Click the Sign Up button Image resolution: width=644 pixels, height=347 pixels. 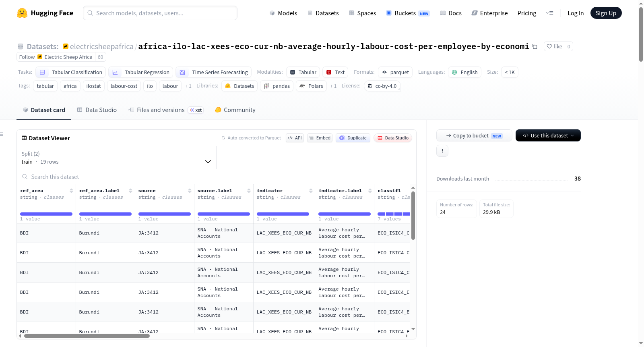tap(606, 13)
